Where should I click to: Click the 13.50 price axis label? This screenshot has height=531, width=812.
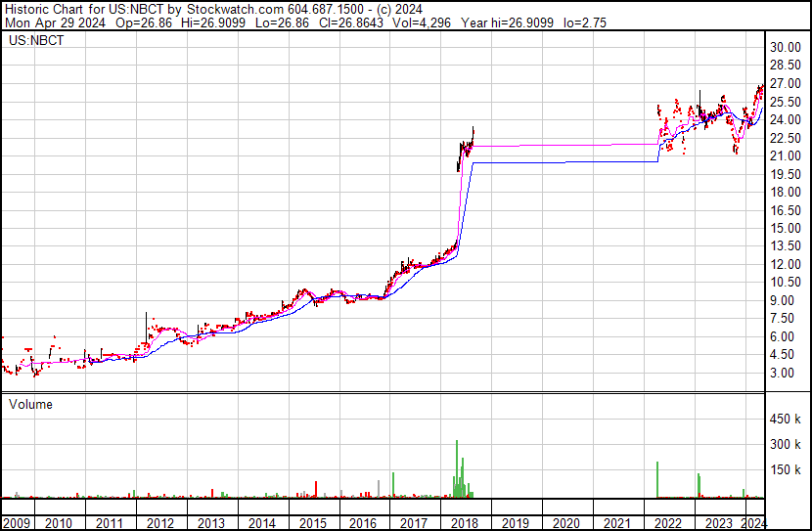coord(786,245)
